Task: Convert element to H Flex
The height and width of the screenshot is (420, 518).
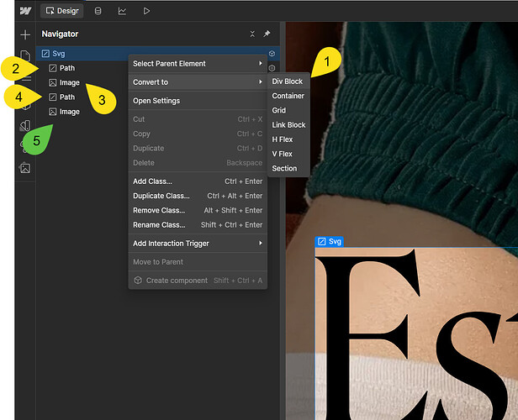Action: click(x=288, y=139)
